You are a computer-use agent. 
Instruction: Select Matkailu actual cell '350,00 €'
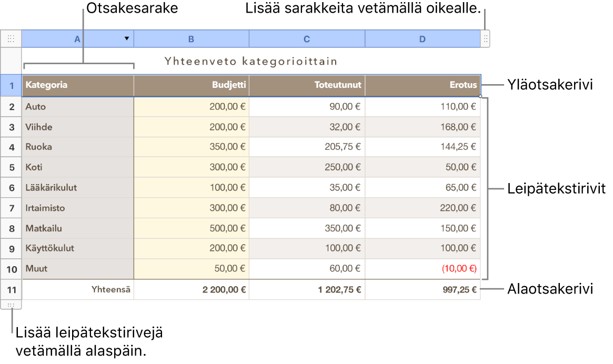click(x=307, y=228)
